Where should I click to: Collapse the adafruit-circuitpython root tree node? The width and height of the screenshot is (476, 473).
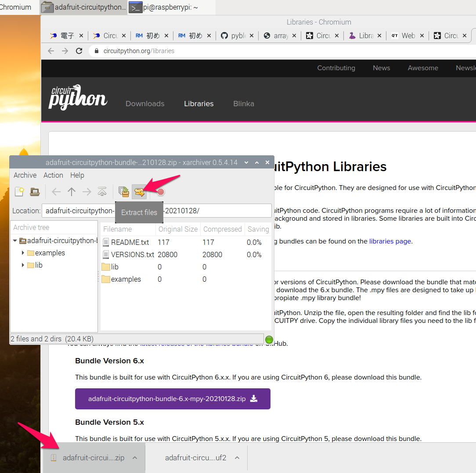coord(15,241)
